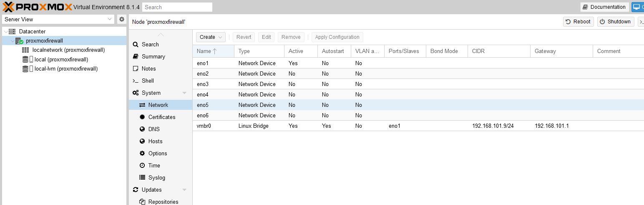Click the Revert button

coord(244,37)
